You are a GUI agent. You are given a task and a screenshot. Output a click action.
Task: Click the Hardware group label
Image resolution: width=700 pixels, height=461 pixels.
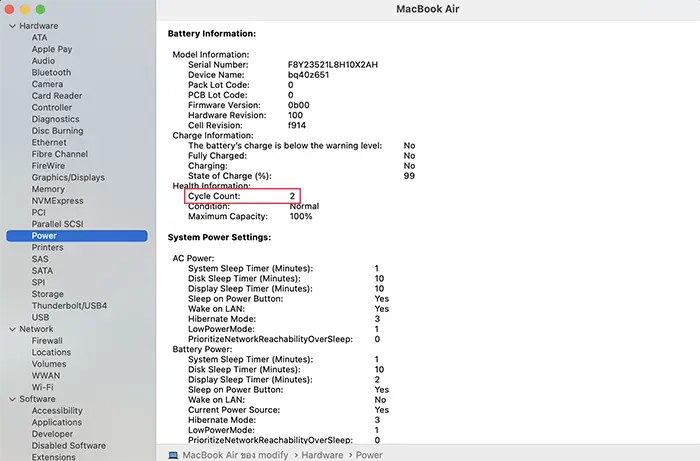[x=38, y=26]
